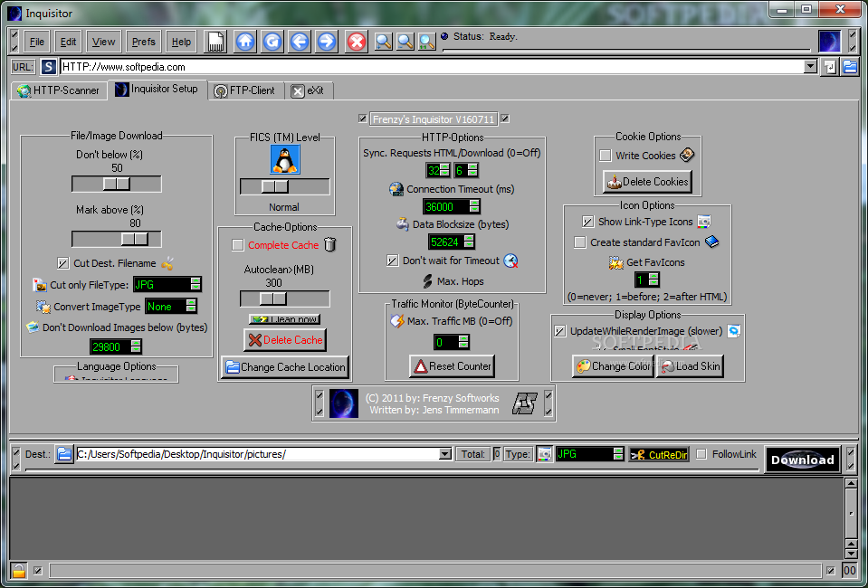The image size is (868, 588).
Task: Click the red Delete Cache button
Action: [285, 340]
